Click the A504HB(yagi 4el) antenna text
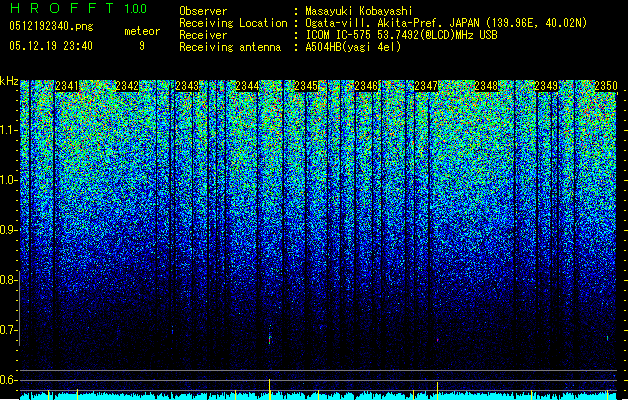Viewport: 629px width, 400px height. tap(353, 47)
